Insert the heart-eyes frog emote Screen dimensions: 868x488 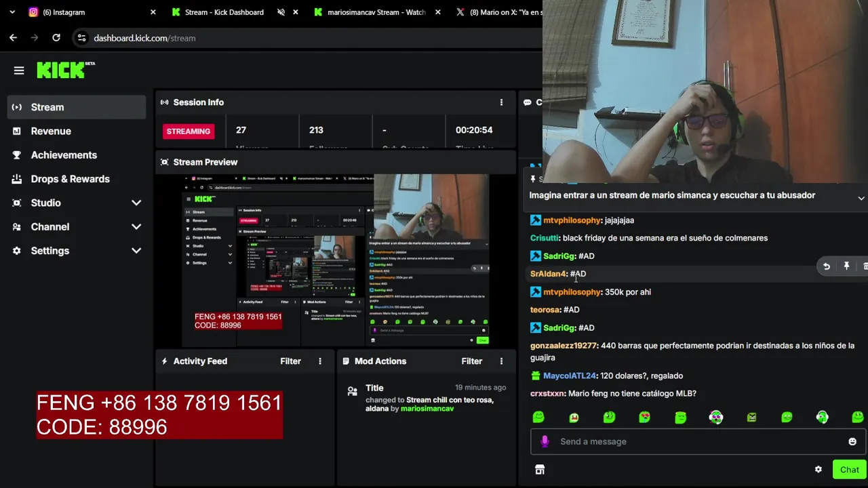point(644,418)
